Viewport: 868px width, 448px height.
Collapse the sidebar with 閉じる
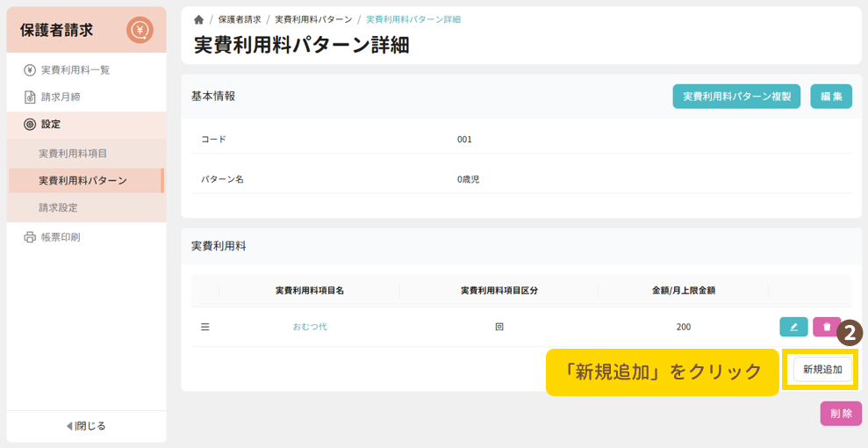point(86,426)
